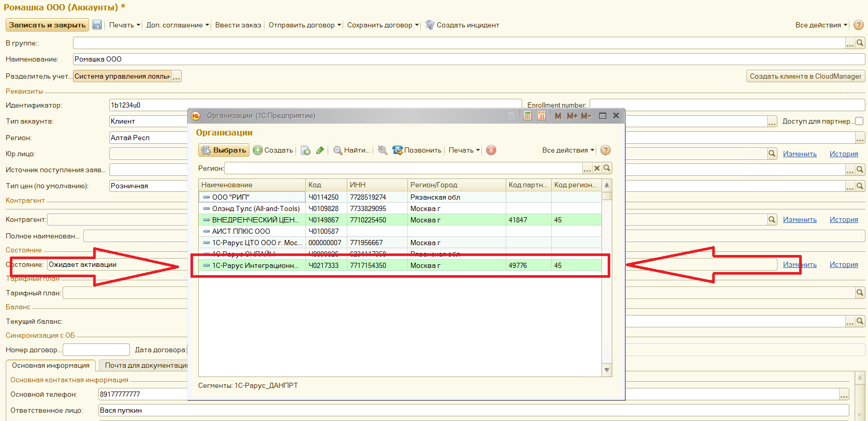This screenshot has height=421, width=868.
Task: Click the Наименование column header
Action: (252, 185)
